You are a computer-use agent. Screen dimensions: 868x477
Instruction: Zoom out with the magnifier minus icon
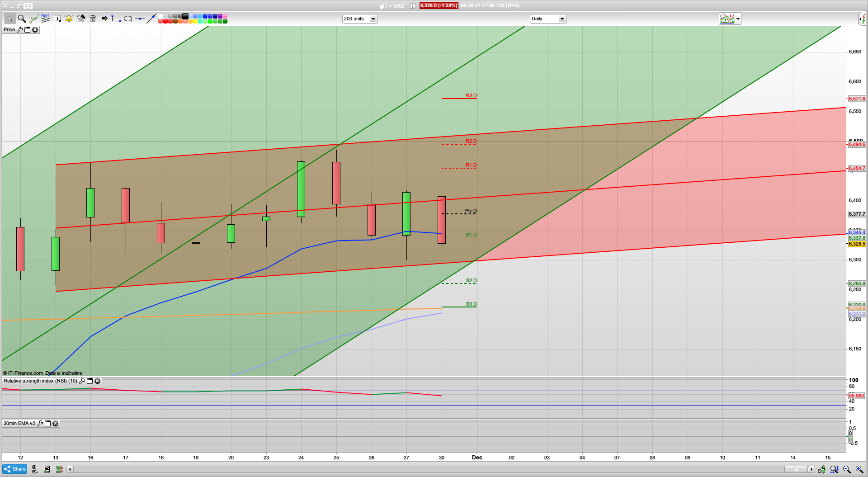coord(846,469)
